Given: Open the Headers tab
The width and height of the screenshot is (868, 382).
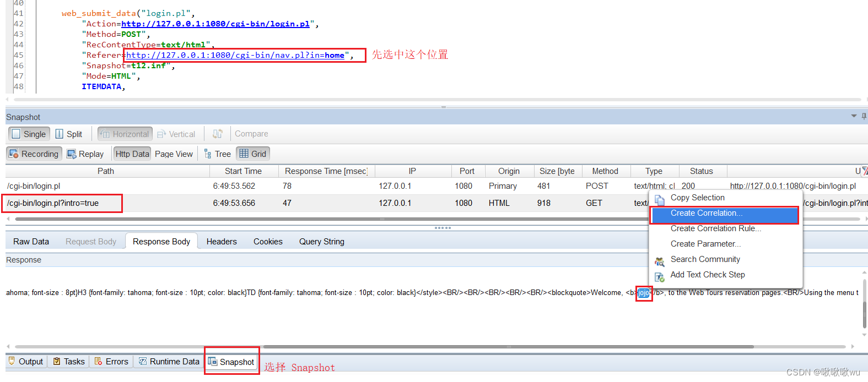Looking at the screenshot, I should point(222,242).
